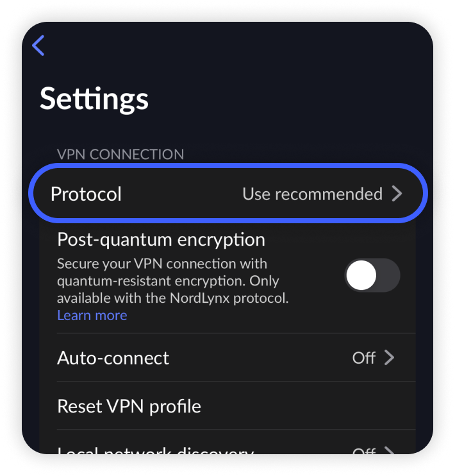Tap the Auto-connect Off value
The image size is (455, 476).
[x=364, y=358]
